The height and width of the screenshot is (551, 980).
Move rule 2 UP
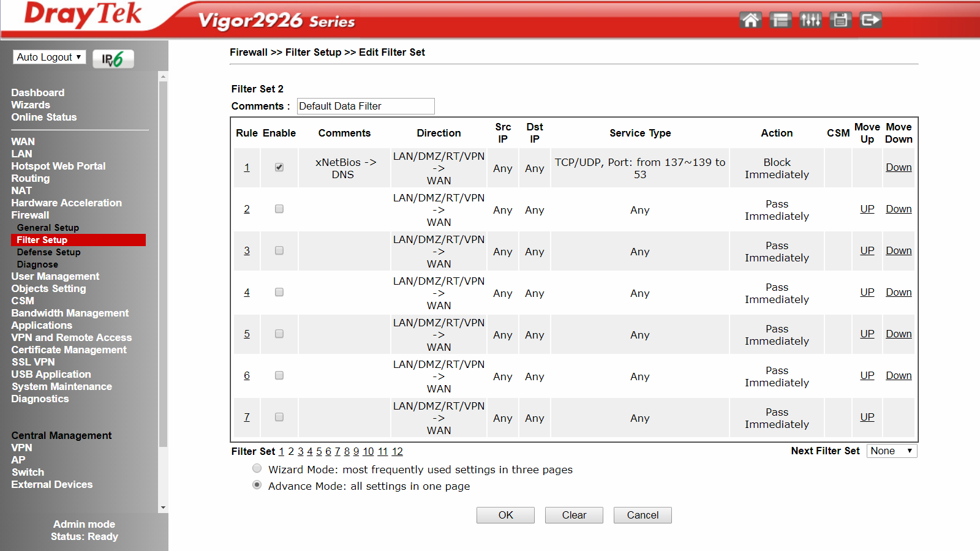click(x=867, y=209)
